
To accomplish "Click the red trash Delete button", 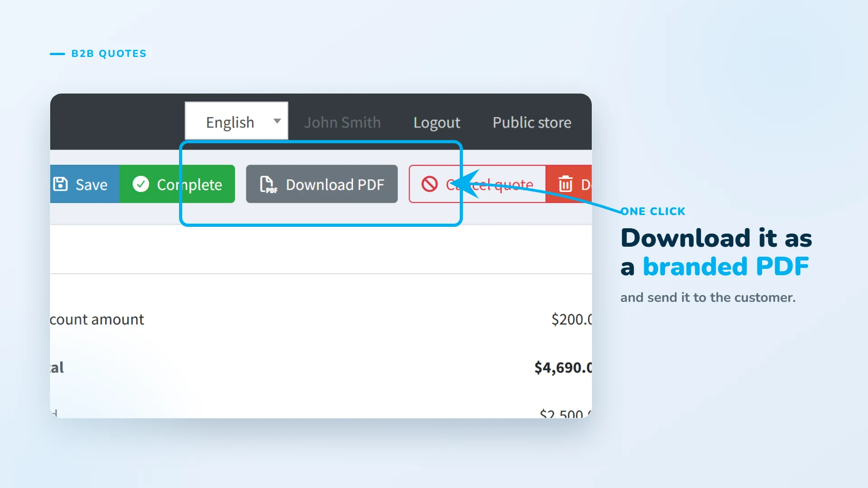I will pos(569,184).
